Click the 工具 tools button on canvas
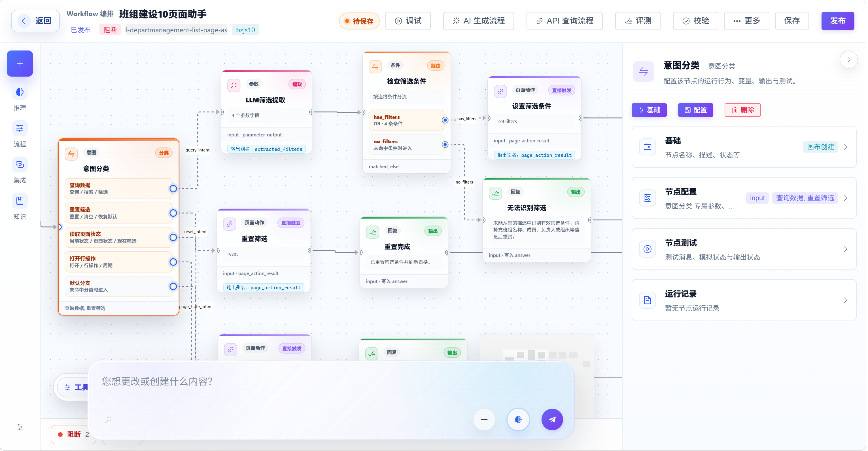 (x=73, y=387)
